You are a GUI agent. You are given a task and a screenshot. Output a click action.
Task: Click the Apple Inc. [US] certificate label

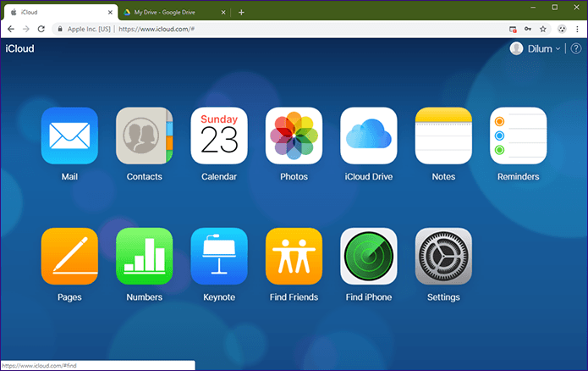[x=89, y=29]
